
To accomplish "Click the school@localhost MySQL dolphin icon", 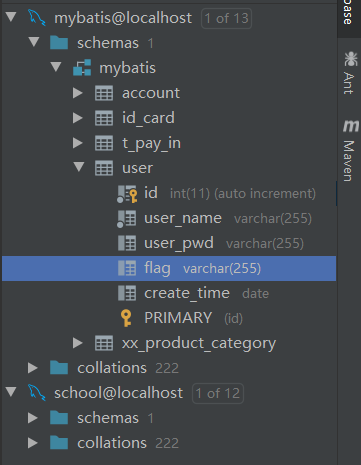I will coord(37,393).
